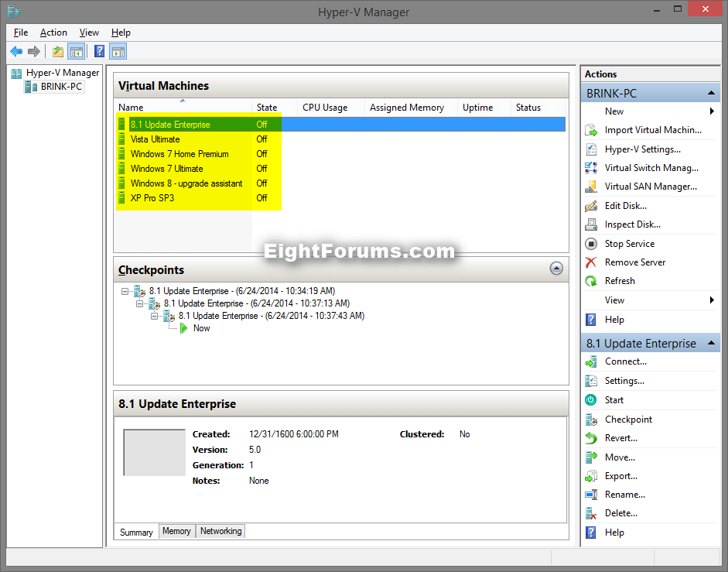Screen dimensions: 728x572
Task: Open the Help menu in the menu bar
Action: click(x=121, y=33)
